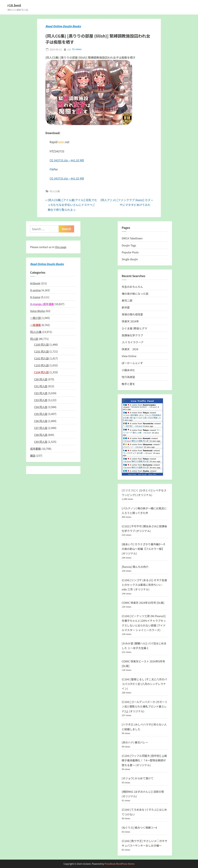Screen dimensions: 198x868
Task: Click the 51 views counter
Action: coord(77,49)
